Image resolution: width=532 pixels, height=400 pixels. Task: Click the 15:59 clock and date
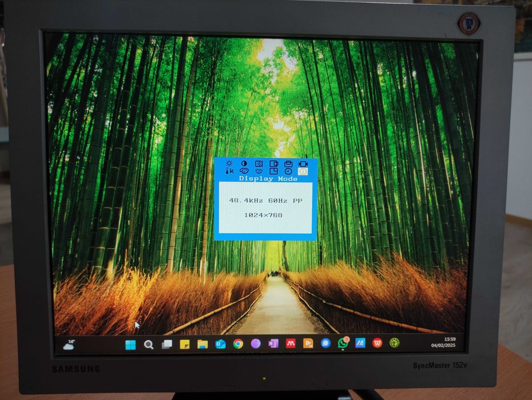444,342
